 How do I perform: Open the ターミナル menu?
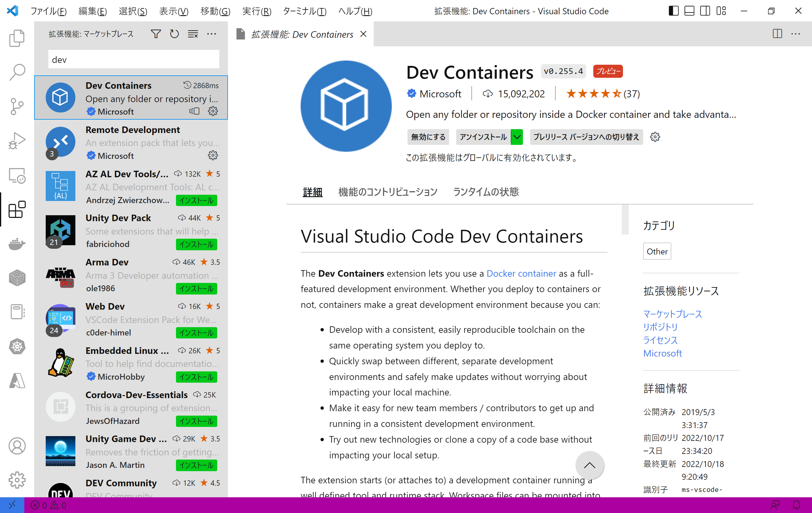pos(304,11)
